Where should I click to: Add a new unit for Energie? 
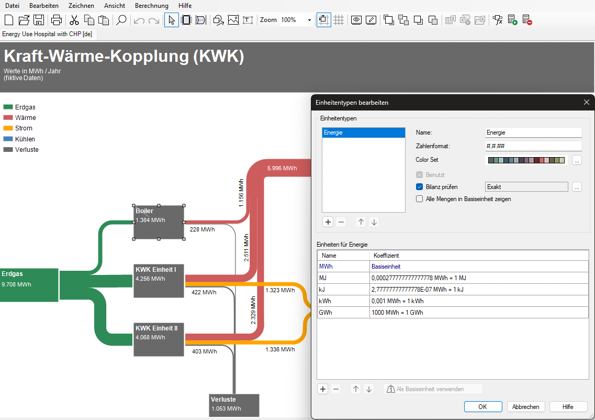323,389
